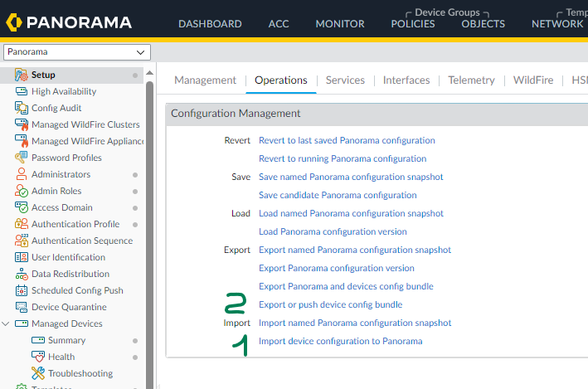The image size is (588, 389).
Task: Click the sidebar vertical scrollbar
Action: coord(150,232)
